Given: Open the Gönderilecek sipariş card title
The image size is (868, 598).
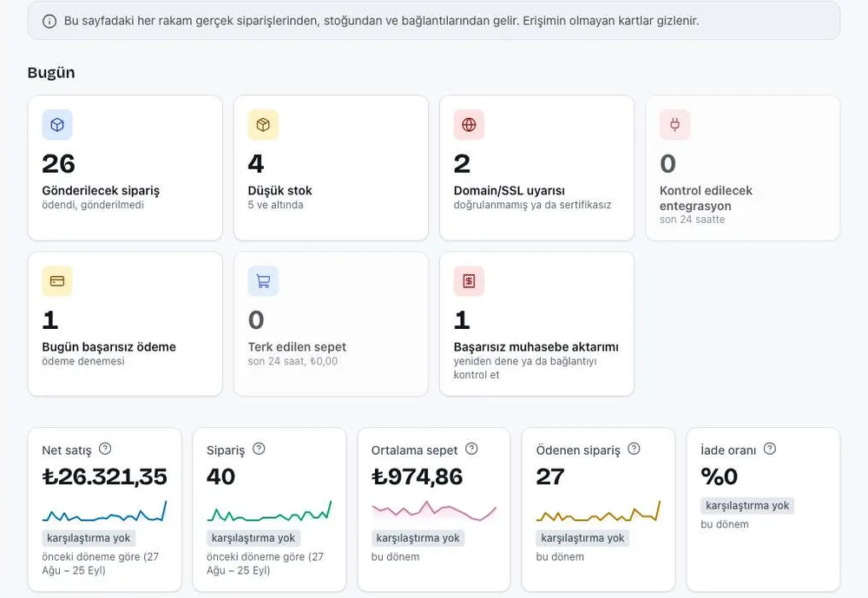Looking at the screenshot, I should tap(101, 190).
